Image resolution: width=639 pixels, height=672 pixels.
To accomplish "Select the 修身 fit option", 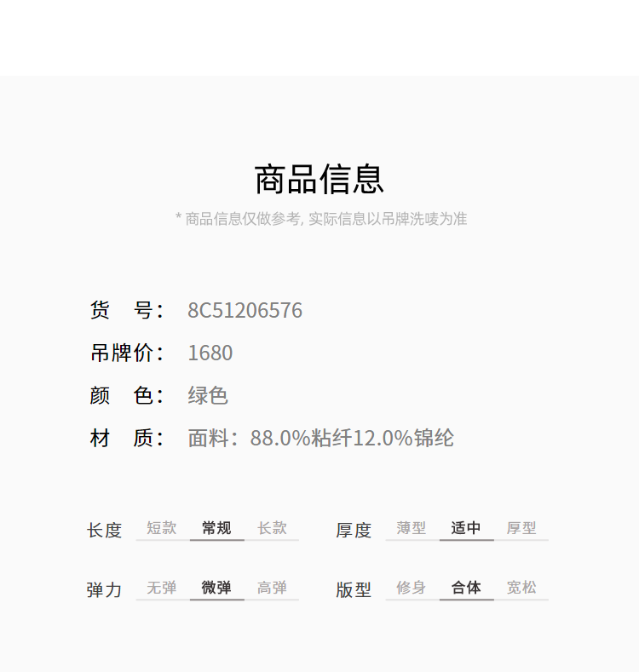I will pos(412,588).
